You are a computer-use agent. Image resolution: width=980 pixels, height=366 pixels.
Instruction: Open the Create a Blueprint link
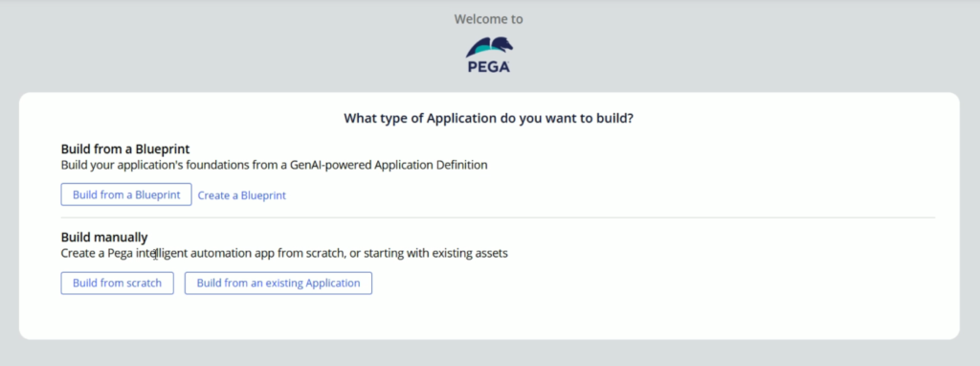[242, 195]
